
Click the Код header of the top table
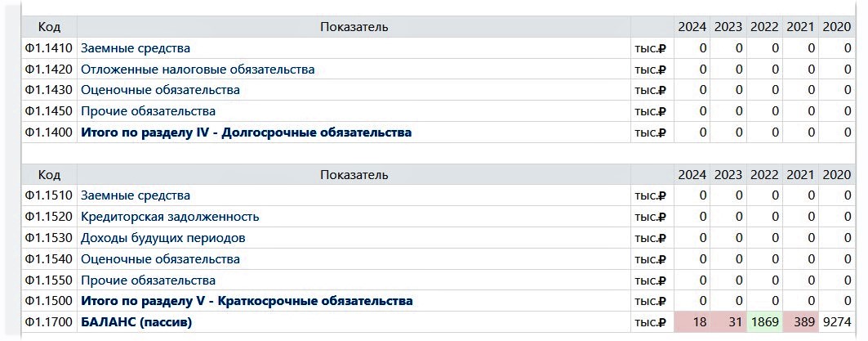coord(49,27)
